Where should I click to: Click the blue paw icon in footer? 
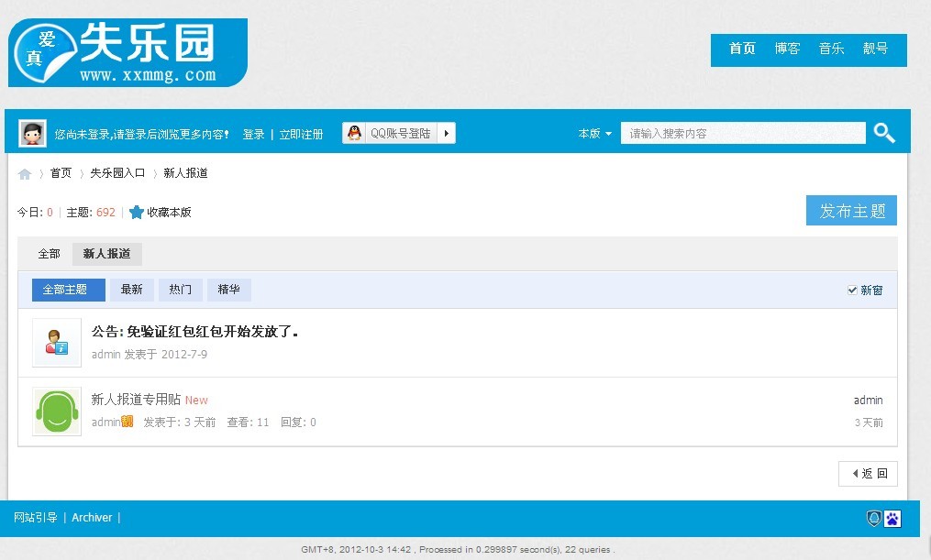pos(892,519)
